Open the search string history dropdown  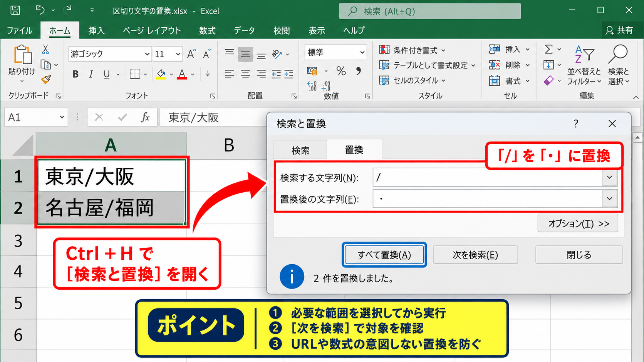pos(609,177)
